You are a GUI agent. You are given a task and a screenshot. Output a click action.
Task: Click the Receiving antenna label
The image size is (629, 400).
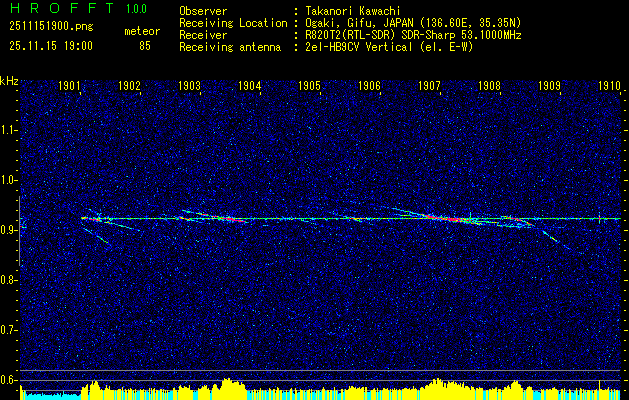click(x=230, y=47)
